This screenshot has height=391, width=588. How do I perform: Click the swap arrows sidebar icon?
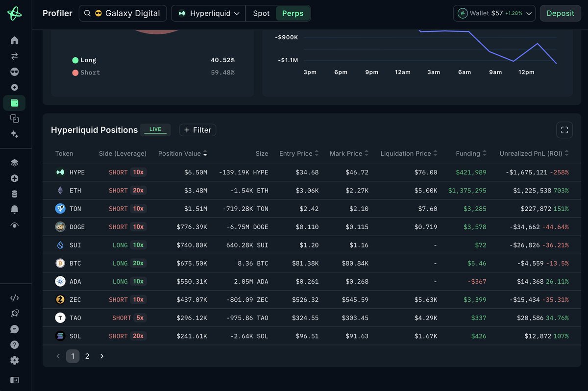pos(14,56)
